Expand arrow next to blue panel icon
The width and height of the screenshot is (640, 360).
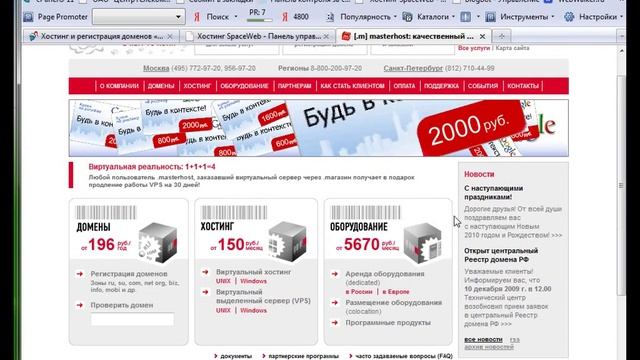point(478,17)
